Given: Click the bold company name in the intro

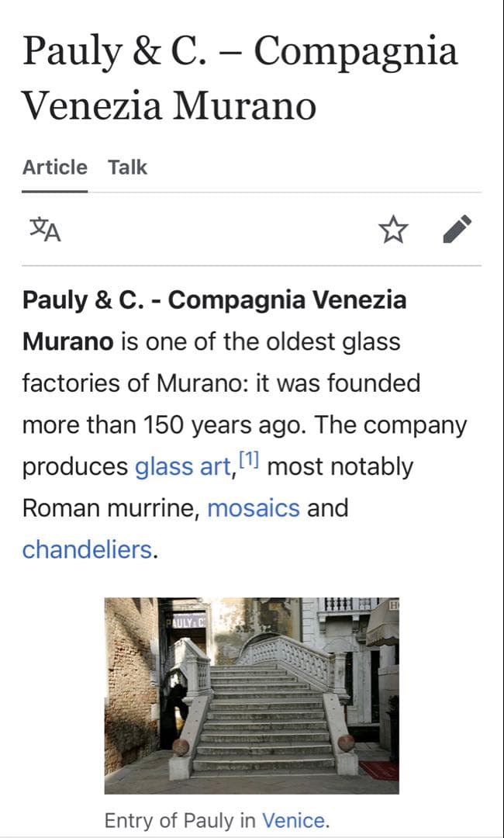Looking at the screenshot, I should coord(213,300).
